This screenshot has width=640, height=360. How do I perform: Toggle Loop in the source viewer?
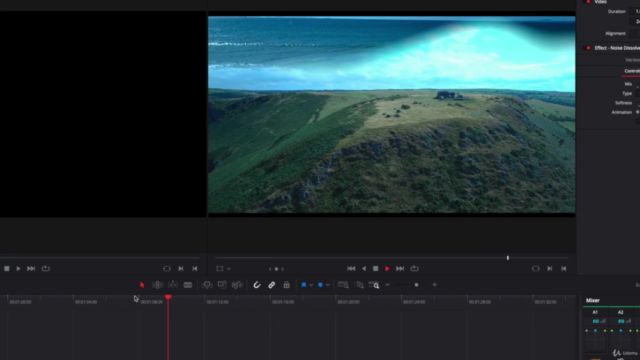[x=46, y=269]
